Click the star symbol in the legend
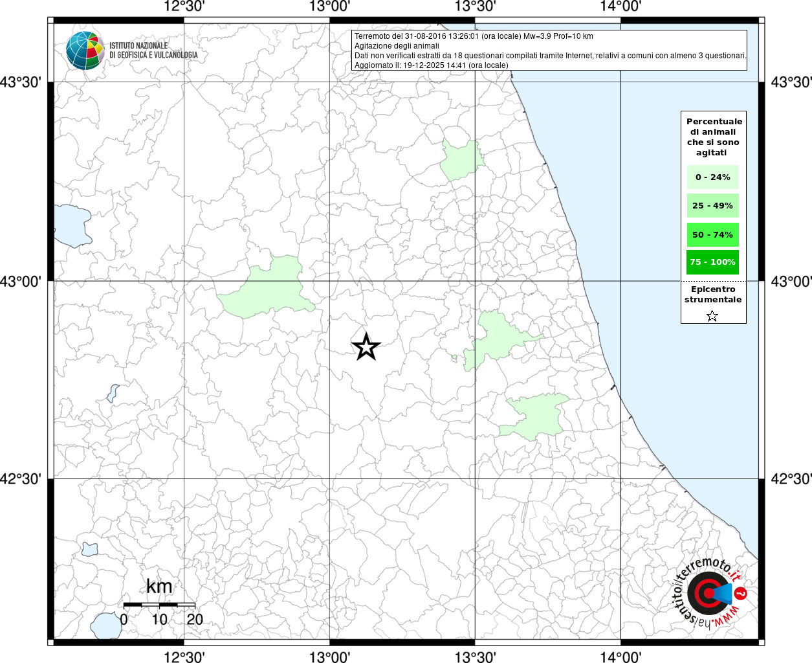This screenshot has width=812, height=663. coord(712,316)
